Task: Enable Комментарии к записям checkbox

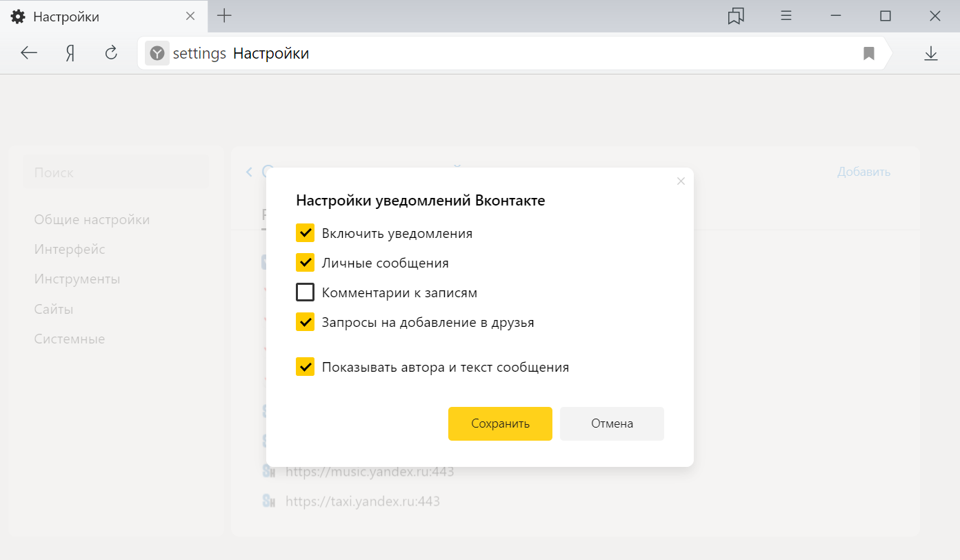Action: click(306, 292)
